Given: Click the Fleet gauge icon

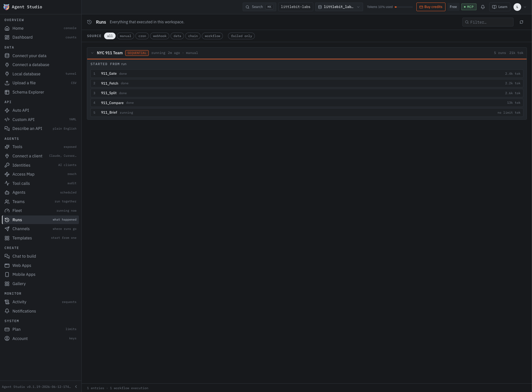Looking at the screenshot, I should pos(7,211).
